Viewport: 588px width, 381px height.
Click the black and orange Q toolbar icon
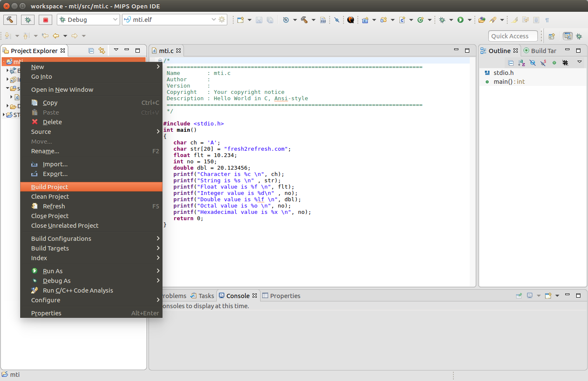click(351, 20)
